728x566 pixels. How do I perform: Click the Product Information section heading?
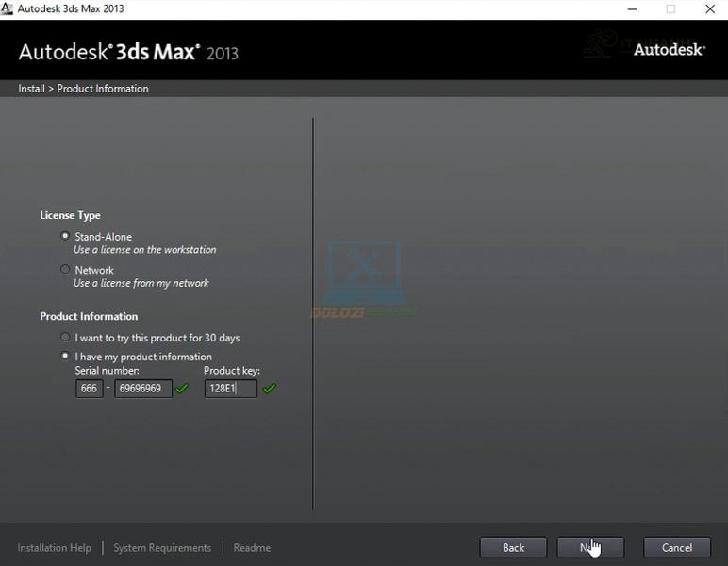click(x=89, y=316)
